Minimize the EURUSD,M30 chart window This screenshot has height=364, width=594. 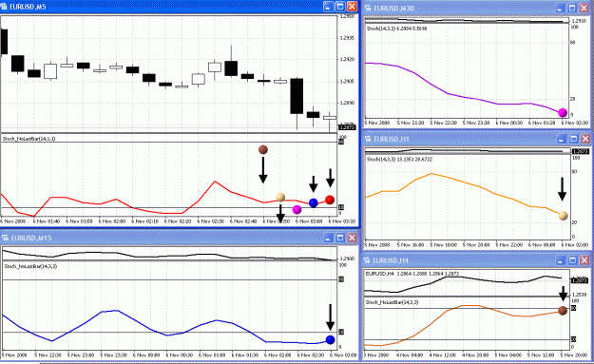tap(561, 9)
